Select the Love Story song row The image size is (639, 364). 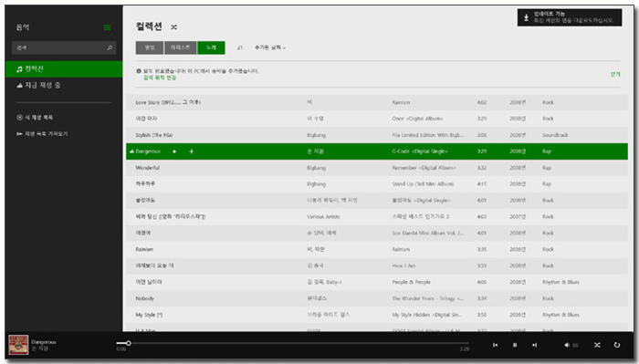(x=376, y=102)
